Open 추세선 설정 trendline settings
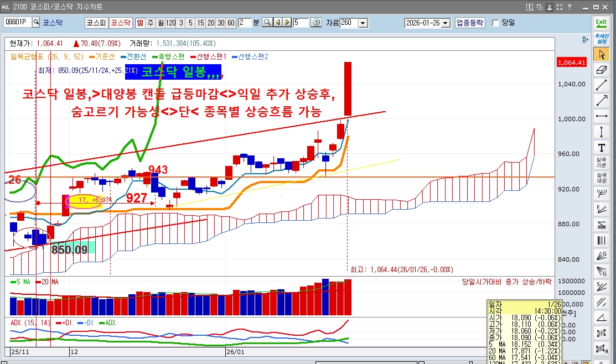The image size is (616, 364). tap(602, 39)
